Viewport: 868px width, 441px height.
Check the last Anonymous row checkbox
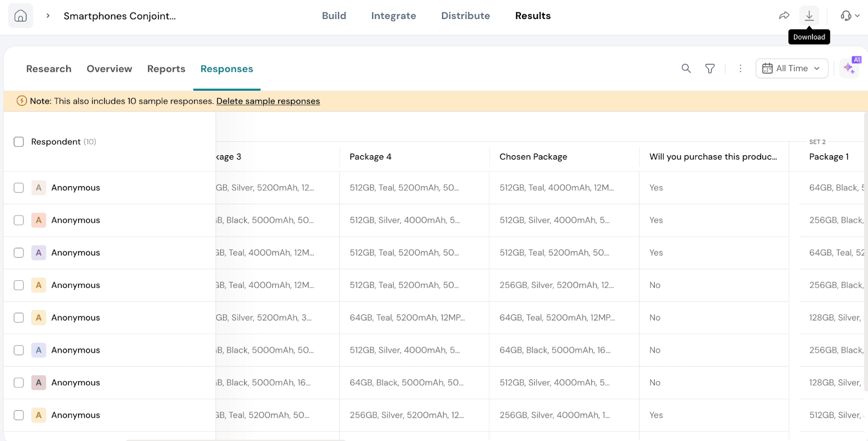[19, 415]
